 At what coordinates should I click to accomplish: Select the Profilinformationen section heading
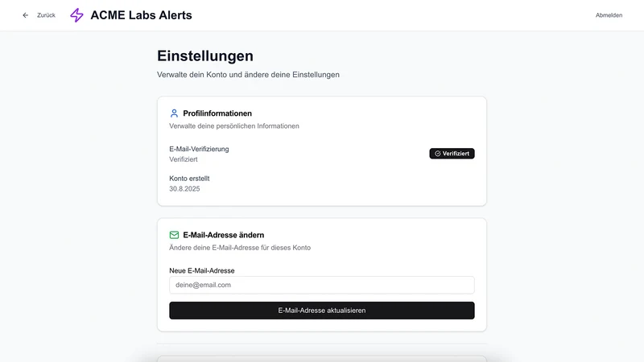[217, 113]
